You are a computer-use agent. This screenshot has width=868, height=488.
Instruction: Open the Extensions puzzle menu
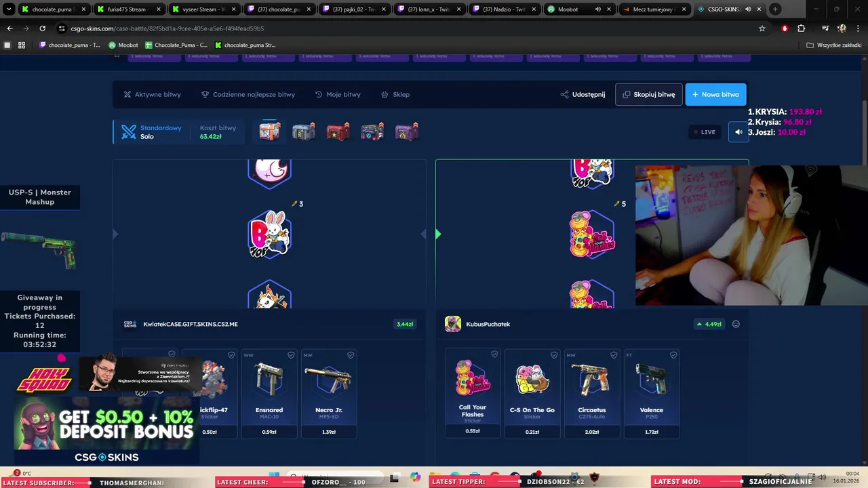point(802,28)
